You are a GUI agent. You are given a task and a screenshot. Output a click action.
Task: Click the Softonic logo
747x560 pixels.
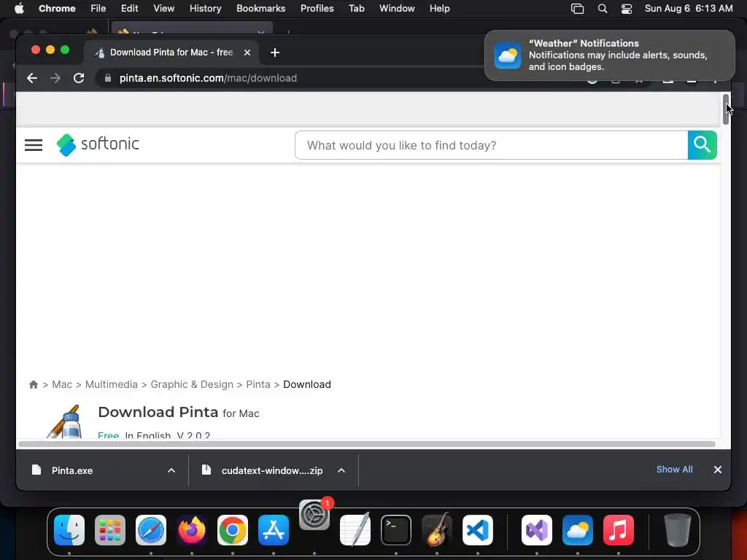pos(98,144)
